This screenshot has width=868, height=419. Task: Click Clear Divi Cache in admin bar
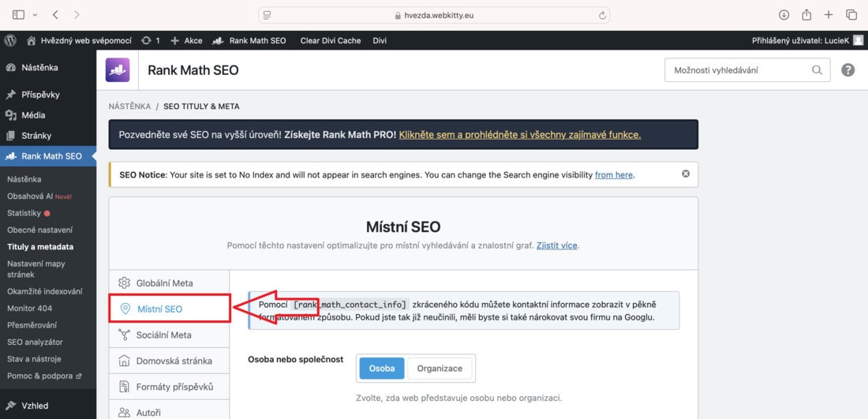tap(331, 40)
